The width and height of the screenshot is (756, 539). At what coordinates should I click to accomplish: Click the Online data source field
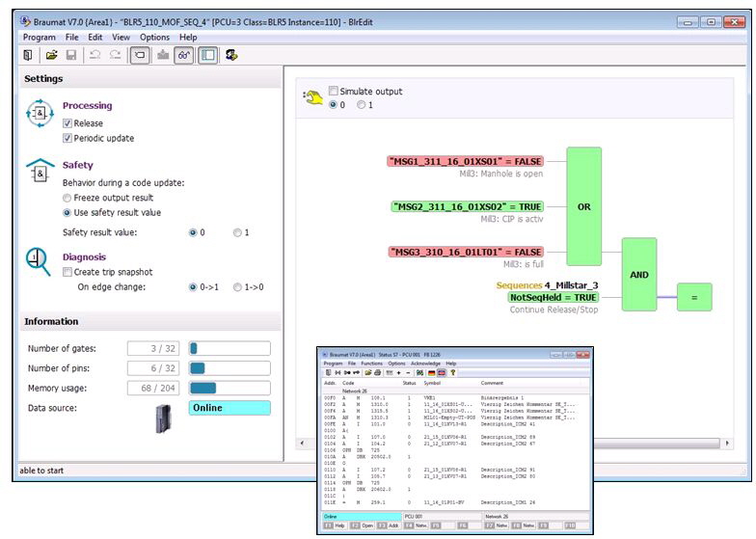coord(229,408)
